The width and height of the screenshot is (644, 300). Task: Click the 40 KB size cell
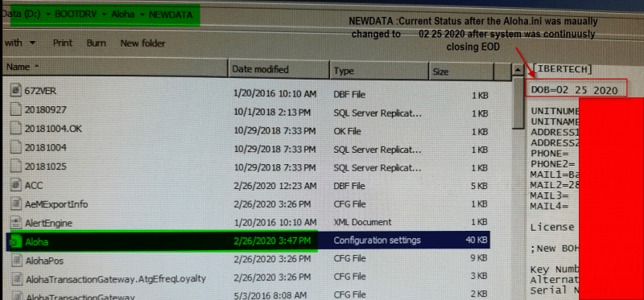pos(477,240)
